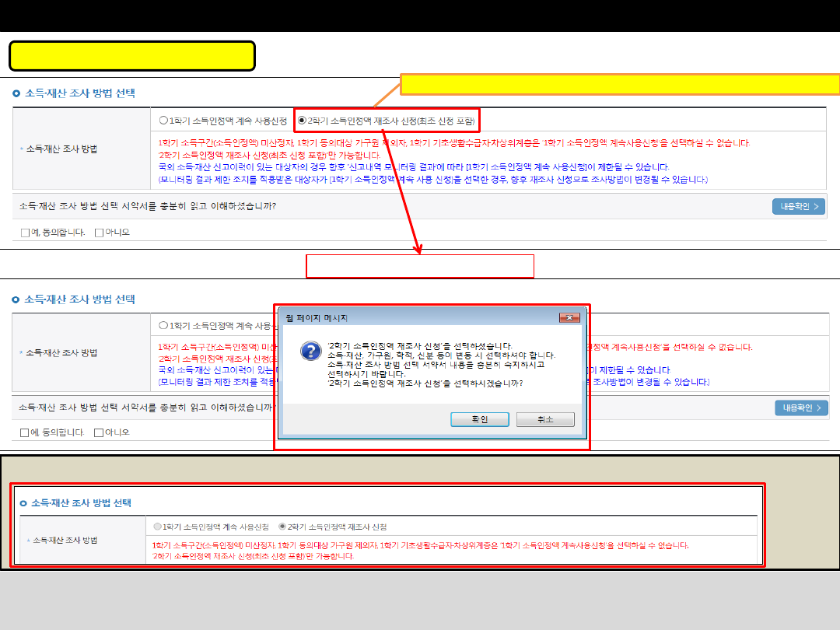
Task: Click 확인 in the web page message dialog
Action: 479,419
